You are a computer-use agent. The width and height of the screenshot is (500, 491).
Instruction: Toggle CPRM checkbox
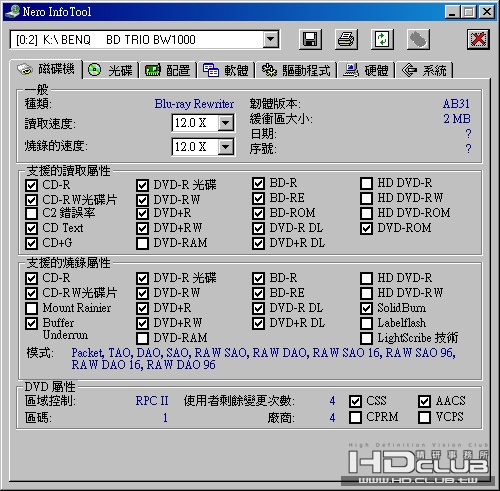[x=355, y=417]
